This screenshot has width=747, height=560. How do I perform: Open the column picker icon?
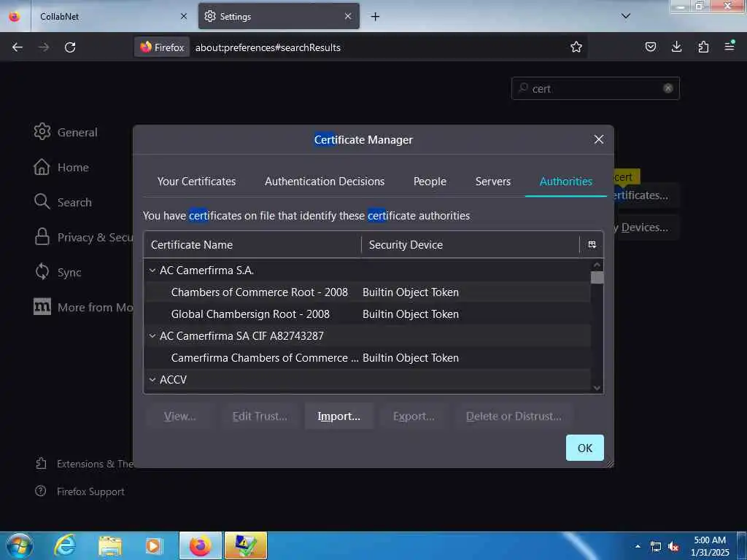coord(592,245)
